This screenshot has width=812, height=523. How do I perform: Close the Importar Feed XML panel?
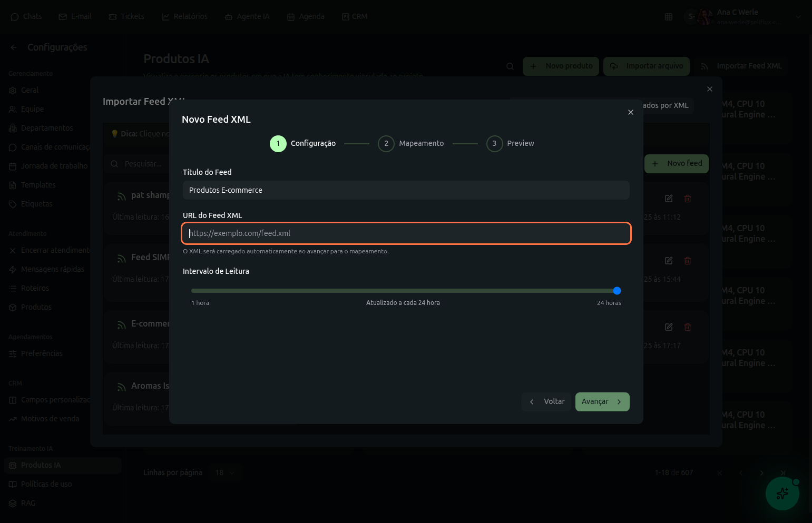pyautogui.click(x=709, y=89)
